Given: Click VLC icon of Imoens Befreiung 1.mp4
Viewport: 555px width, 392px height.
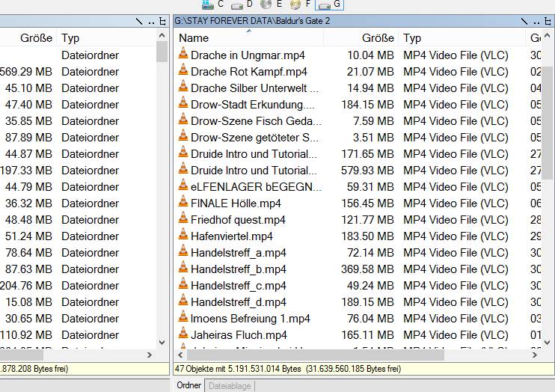Looking at the screenshot, I should (183, 316).
